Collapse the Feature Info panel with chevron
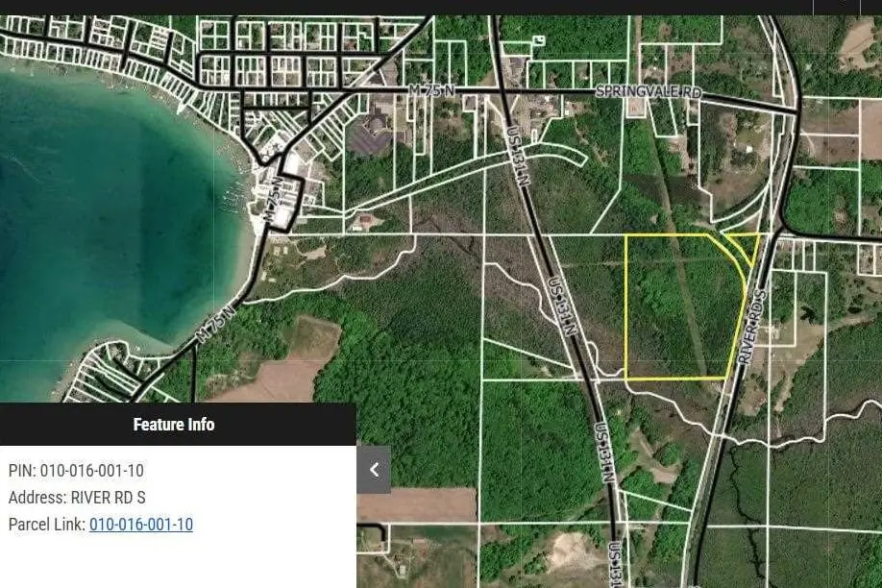This screenshot has width=882, height=588. click(x=374, y=470)
